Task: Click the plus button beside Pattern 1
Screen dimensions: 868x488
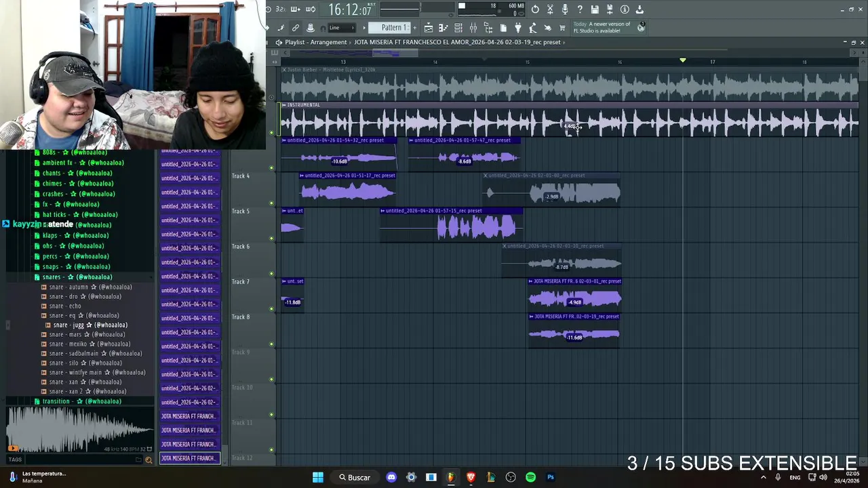Action: click(x=414, y=28)
